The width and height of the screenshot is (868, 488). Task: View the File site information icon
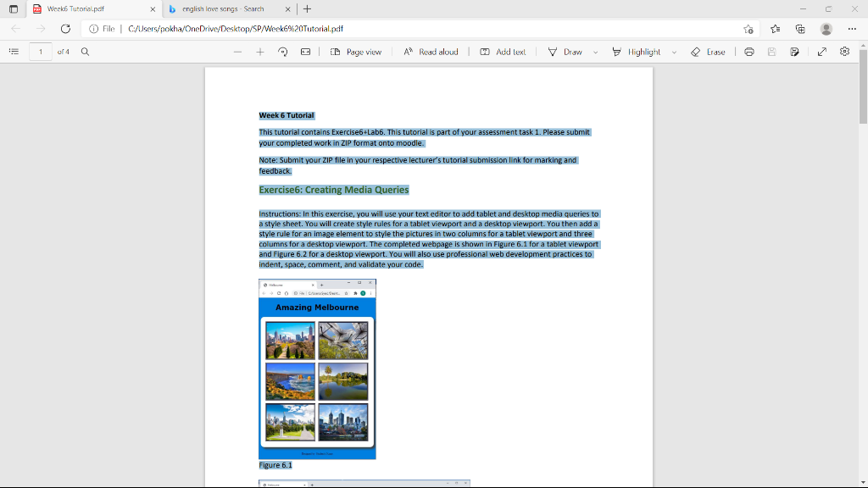click(x=102, y=29)
